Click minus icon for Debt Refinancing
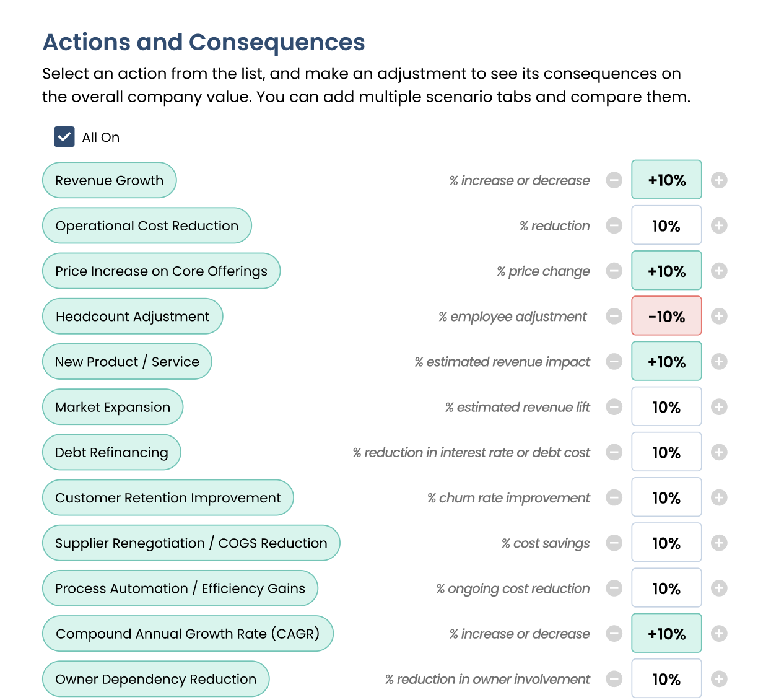 tap(614, 452)
